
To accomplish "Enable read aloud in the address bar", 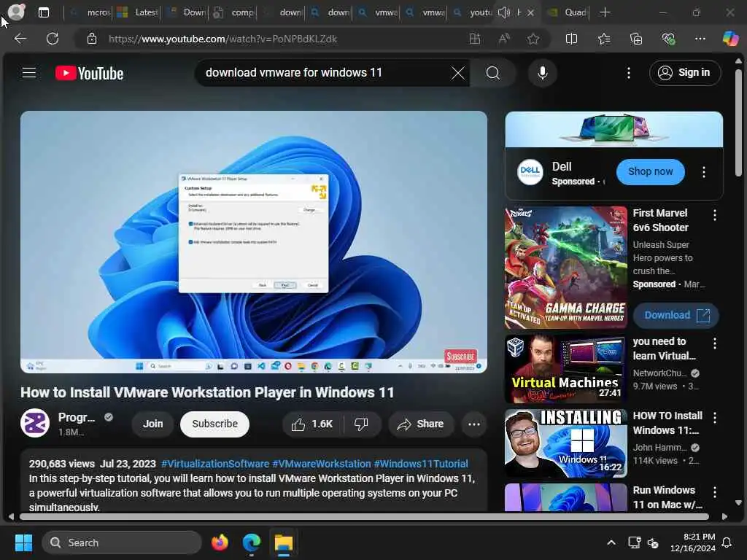I will [x=503, y=39].
